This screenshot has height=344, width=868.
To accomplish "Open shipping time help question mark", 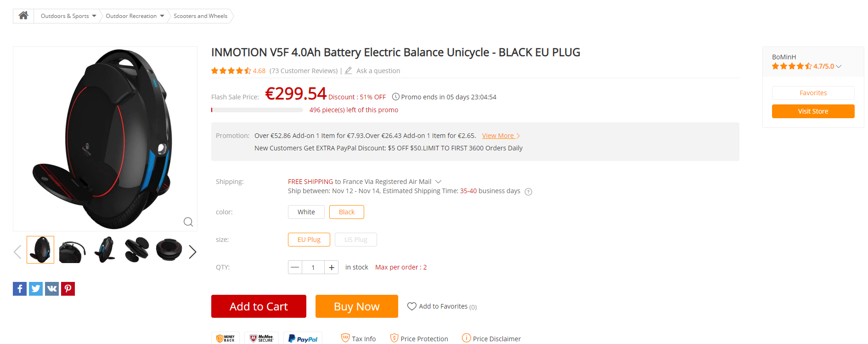I will point(529,192).
